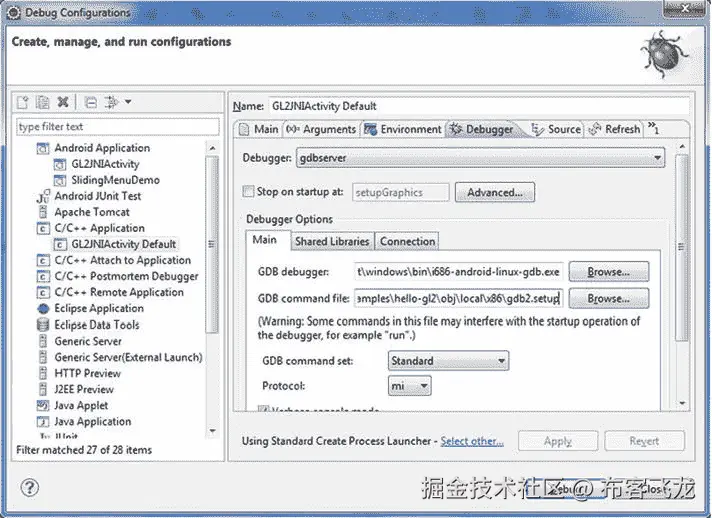712x518 pixels.
Task: Click the GDB command file path field
Action: 459,298
